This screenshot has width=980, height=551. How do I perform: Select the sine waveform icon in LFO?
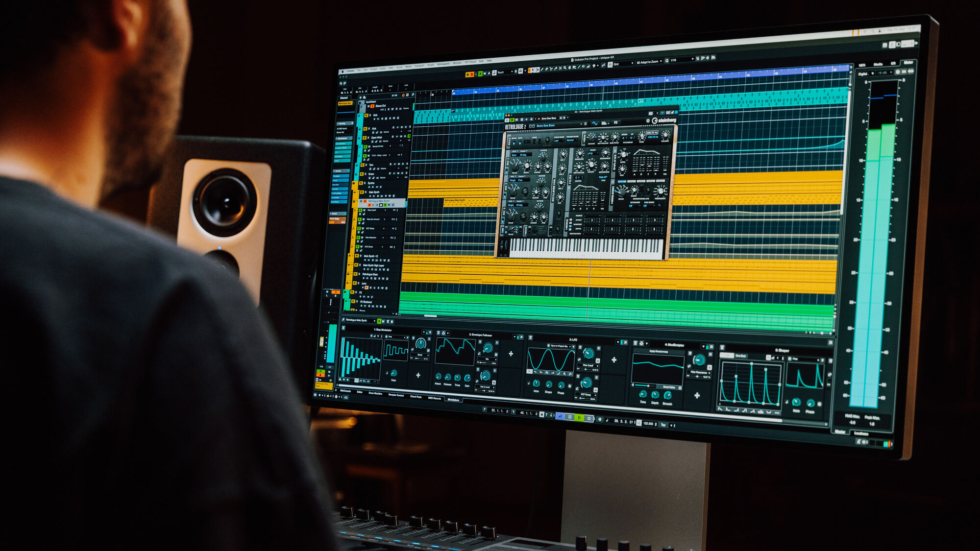point(529,371)
